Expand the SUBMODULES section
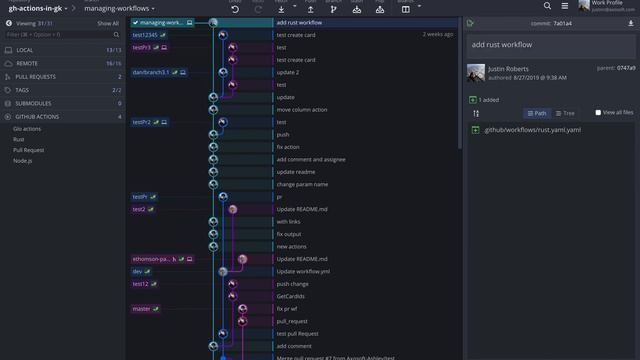The image size is (640, 360). (x=63, y=103)
